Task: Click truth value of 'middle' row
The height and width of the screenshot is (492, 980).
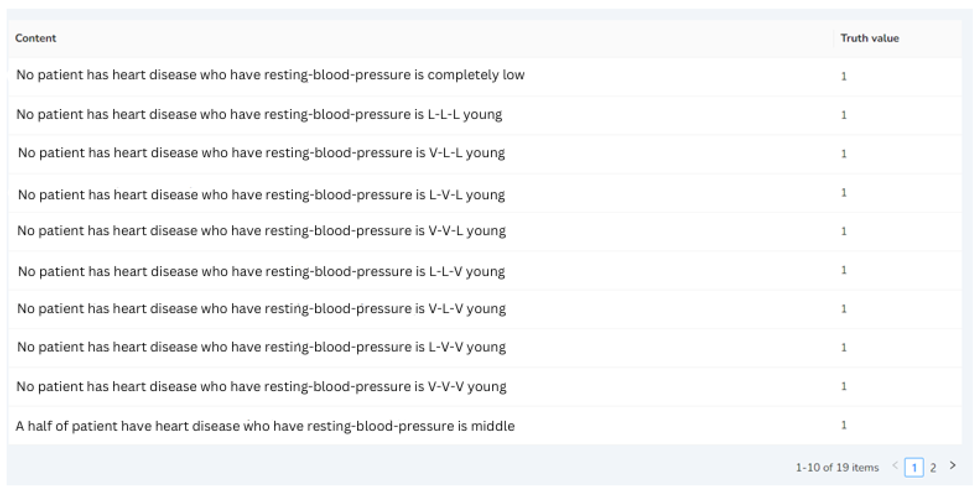Action: [844, 425]
